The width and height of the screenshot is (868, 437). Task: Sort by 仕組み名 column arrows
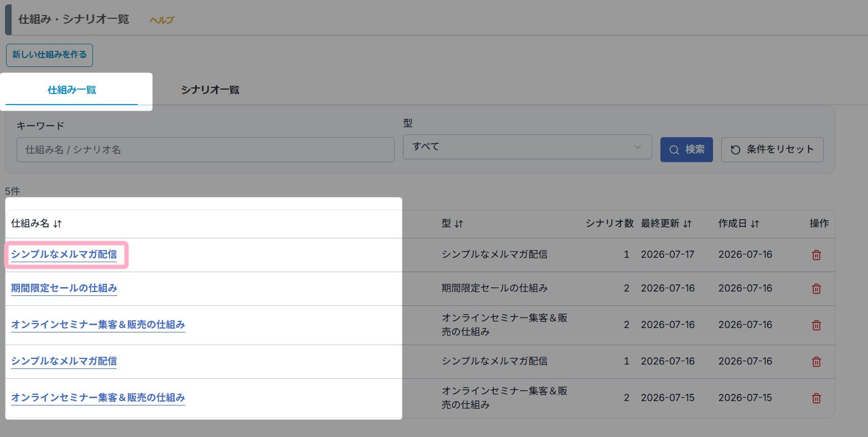pos(58,224)
